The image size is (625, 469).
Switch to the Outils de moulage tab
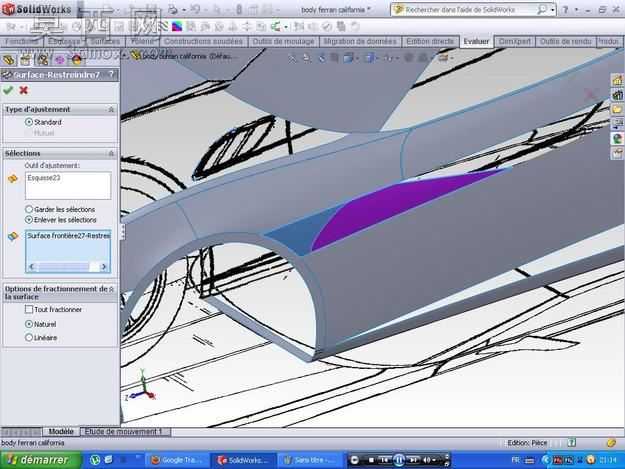click(283, 41)
